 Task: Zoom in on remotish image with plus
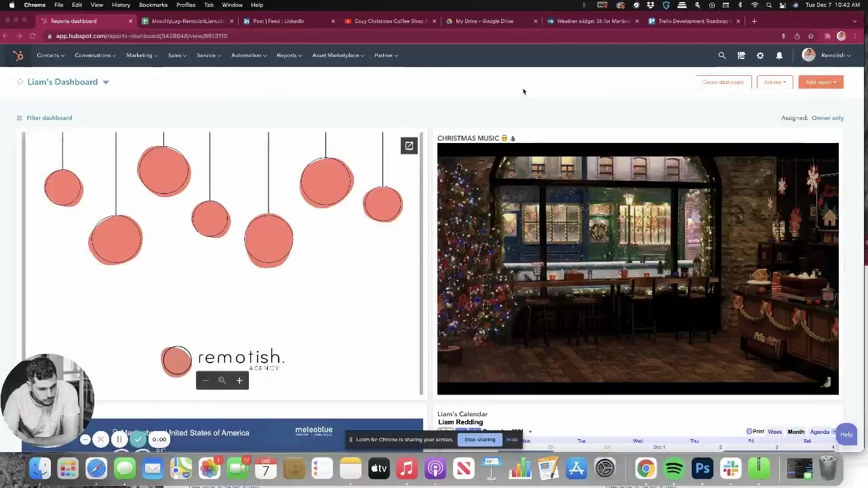point(239,381)
